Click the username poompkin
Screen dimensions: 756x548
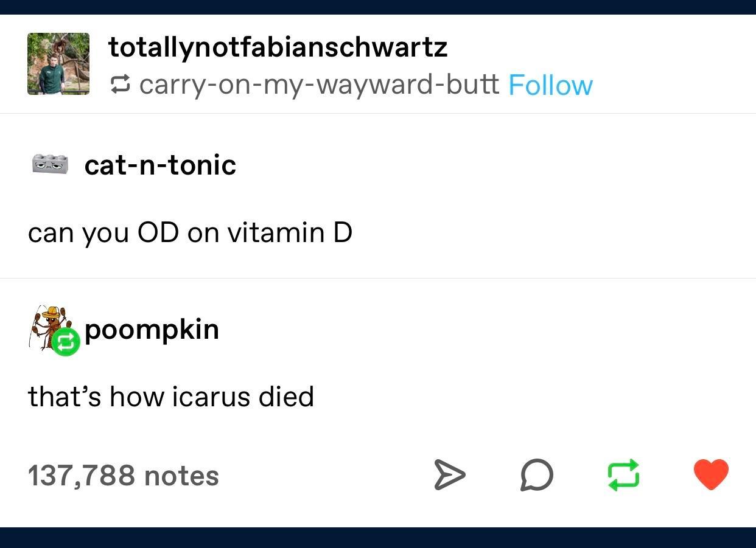pyautogui.click(x=152, y=329)
